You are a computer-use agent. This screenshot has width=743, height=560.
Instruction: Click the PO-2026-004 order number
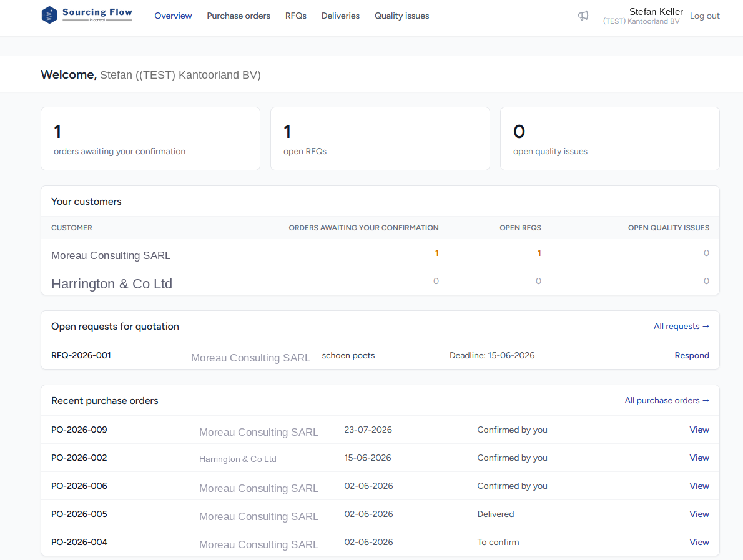click(79, 542)
